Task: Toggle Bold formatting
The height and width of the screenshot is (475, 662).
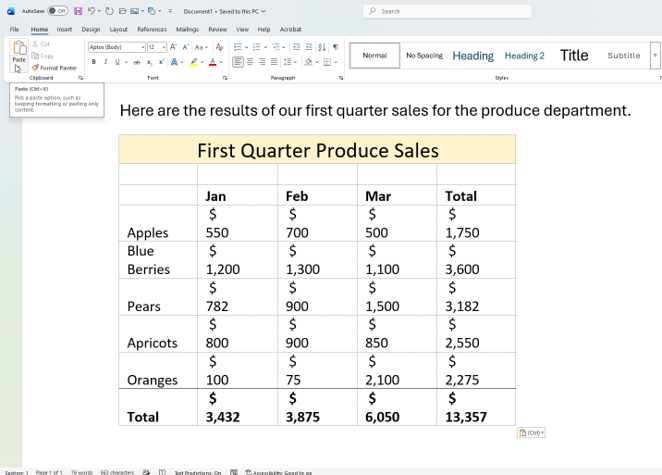Action: point(94,62)
